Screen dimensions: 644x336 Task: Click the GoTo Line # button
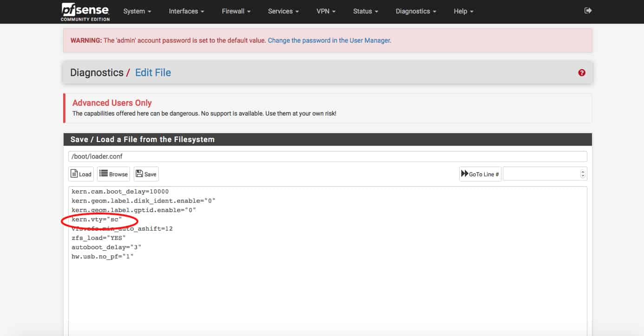point(480,174)
